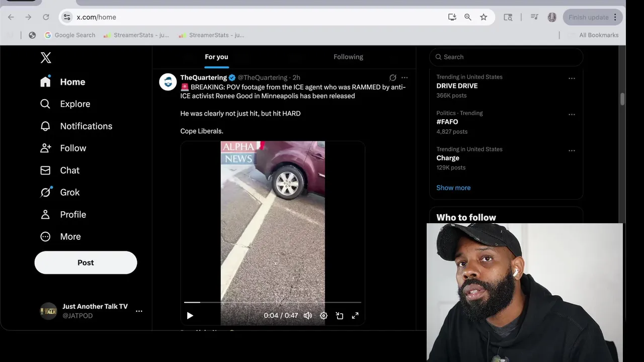The image size is (644, 362).
Task: Click the page vertical scrollbar
Action: [622, 99]
